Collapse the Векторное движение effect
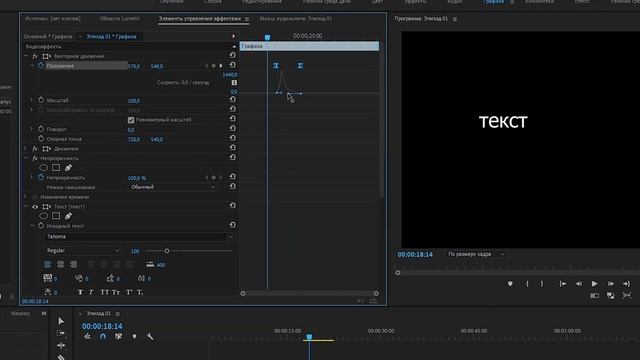 [x=26, y=56]
